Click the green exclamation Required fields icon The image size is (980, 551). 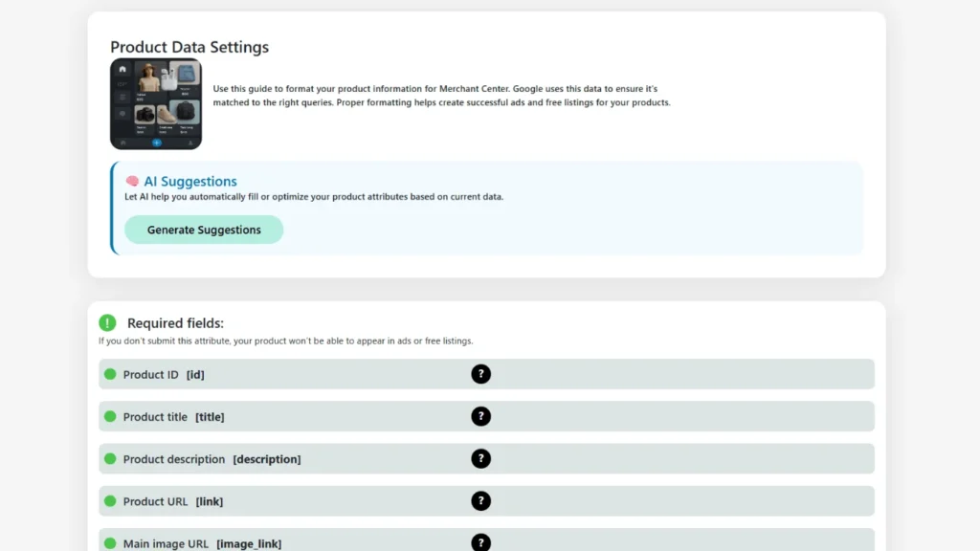click(x=107, y=323)
